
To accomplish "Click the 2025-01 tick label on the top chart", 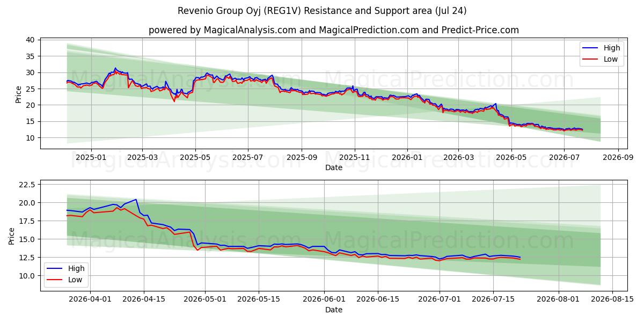I will pos(91,158).
